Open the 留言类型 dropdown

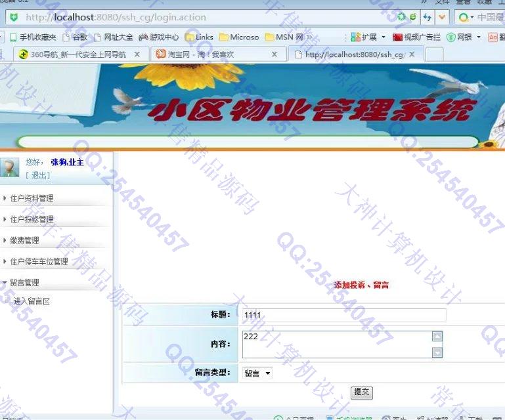click(x=258, y=373)
